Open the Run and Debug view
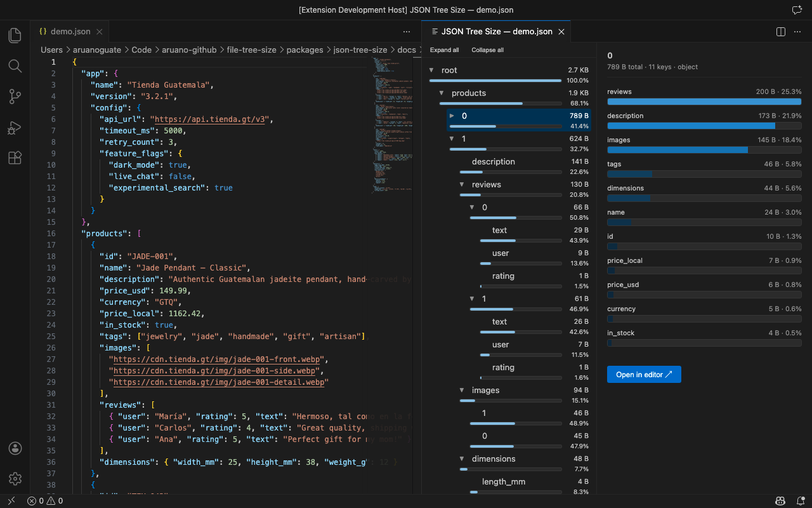Viewport: 812px width, 508px height. 15,128
